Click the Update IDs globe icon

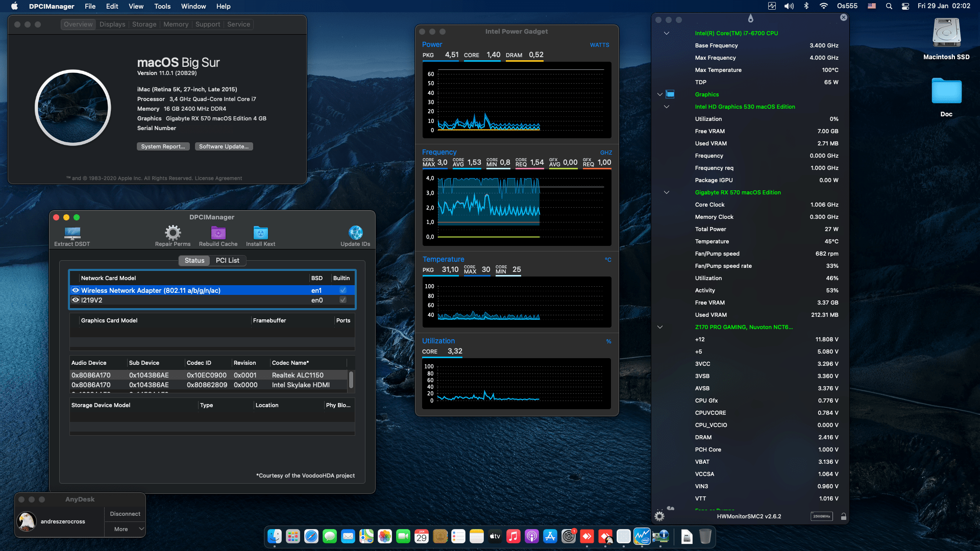click(355, 233)
